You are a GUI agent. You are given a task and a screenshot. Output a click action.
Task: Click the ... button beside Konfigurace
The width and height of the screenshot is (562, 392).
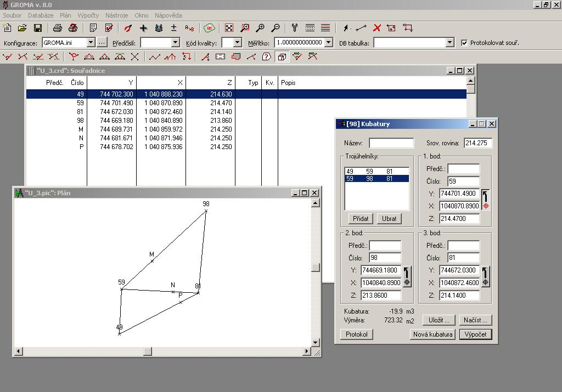(x=102, y=43)
